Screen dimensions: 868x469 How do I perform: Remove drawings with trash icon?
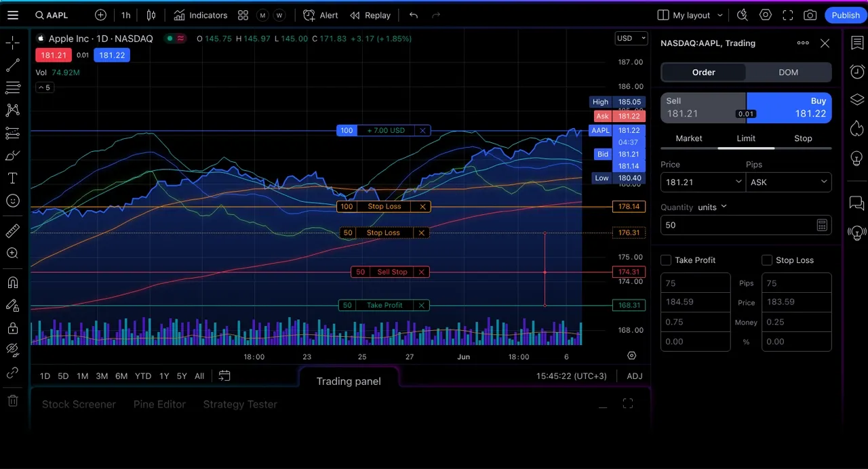tap(12, 401)
